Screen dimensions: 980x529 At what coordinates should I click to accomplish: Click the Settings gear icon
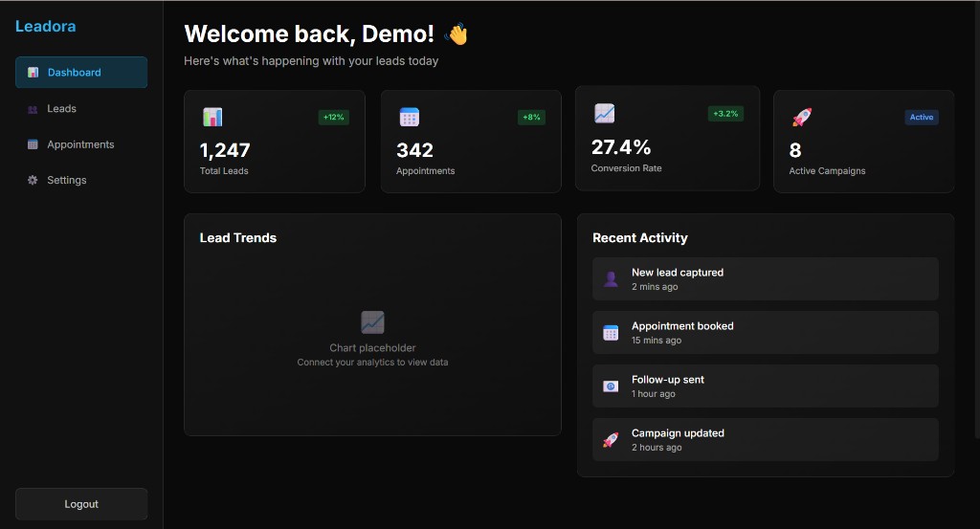click(x=33, y=180)
